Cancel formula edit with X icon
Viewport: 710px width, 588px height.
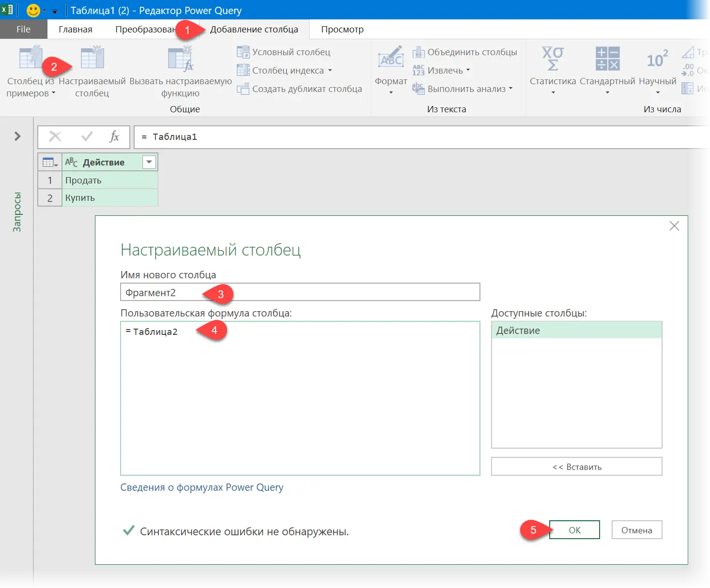[x=55, y=137]
